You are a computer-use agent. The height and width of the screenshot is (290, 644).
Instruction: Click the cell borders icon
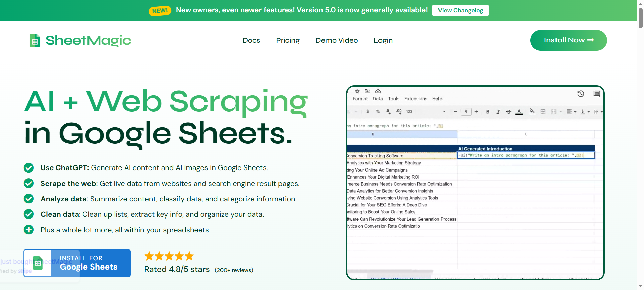point(543,112)
